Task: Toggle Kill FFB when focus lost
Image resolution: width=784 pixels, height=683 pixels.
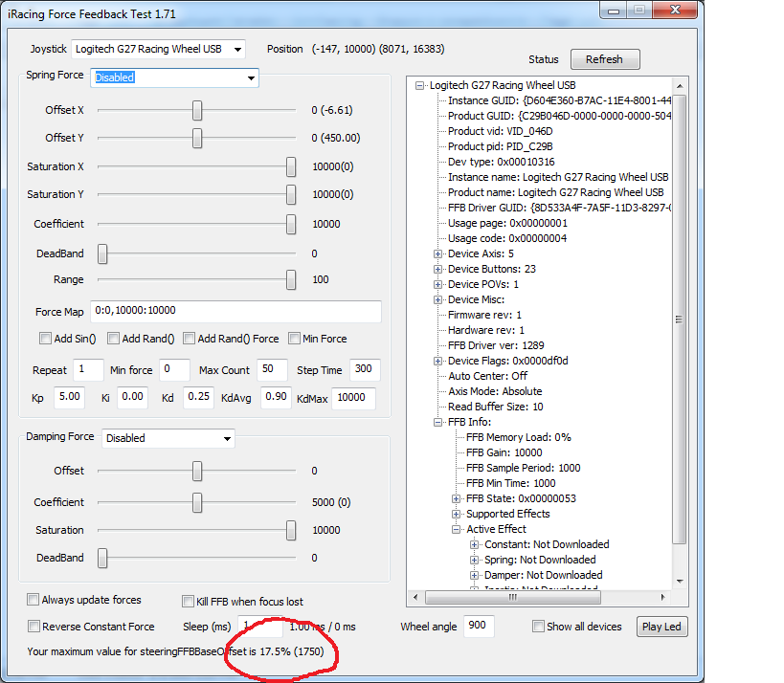Action: (x=189, y=602)
